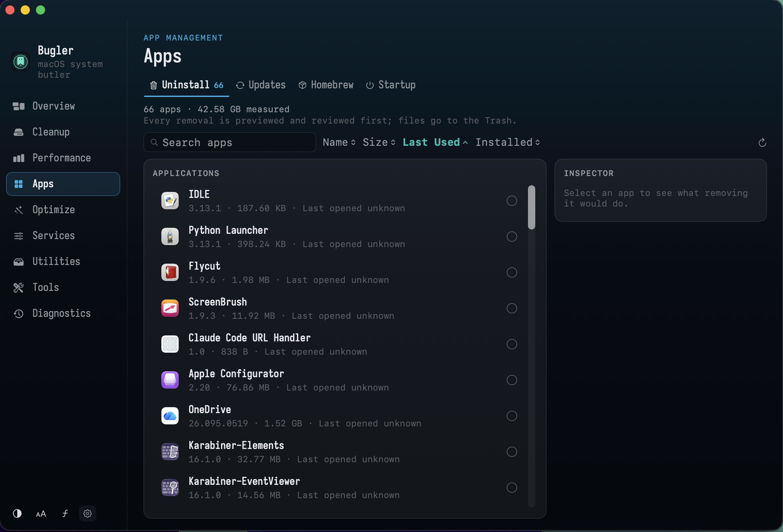783x532 pixels.
Task: Click the OneDrive app icon
Action: 170,416
